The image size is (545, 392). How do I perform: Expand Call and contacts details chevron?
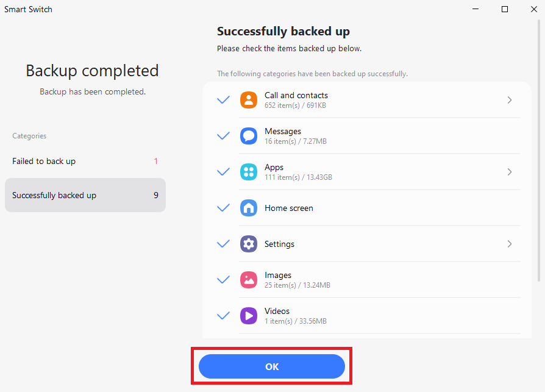(510, 100)
